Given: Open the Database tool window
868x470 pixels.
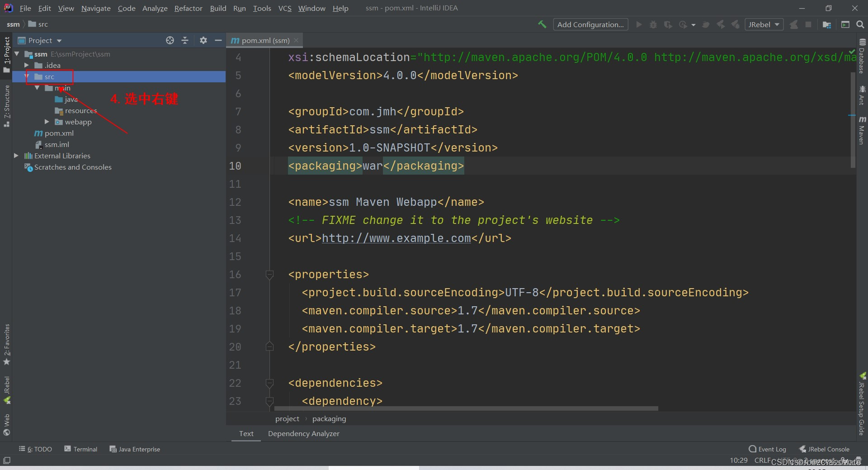Looking at the screenshot, I should 862,56.
